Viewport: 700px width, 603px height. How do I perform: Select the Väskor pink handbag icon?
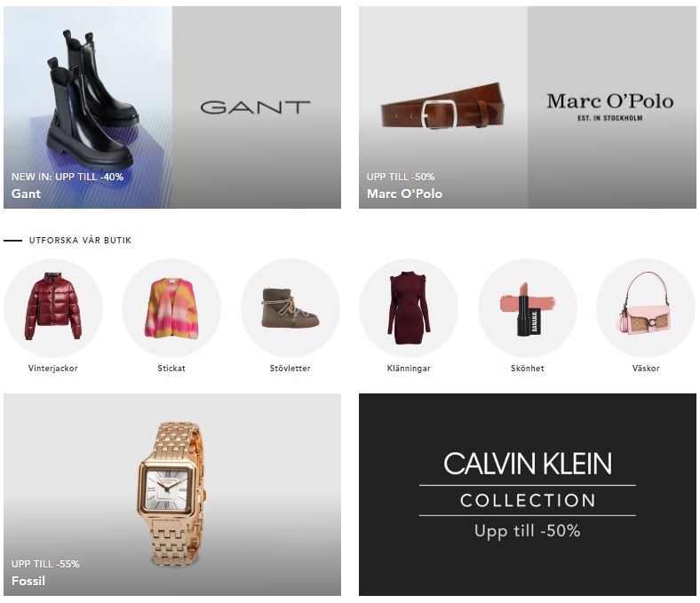coord(646,307)
